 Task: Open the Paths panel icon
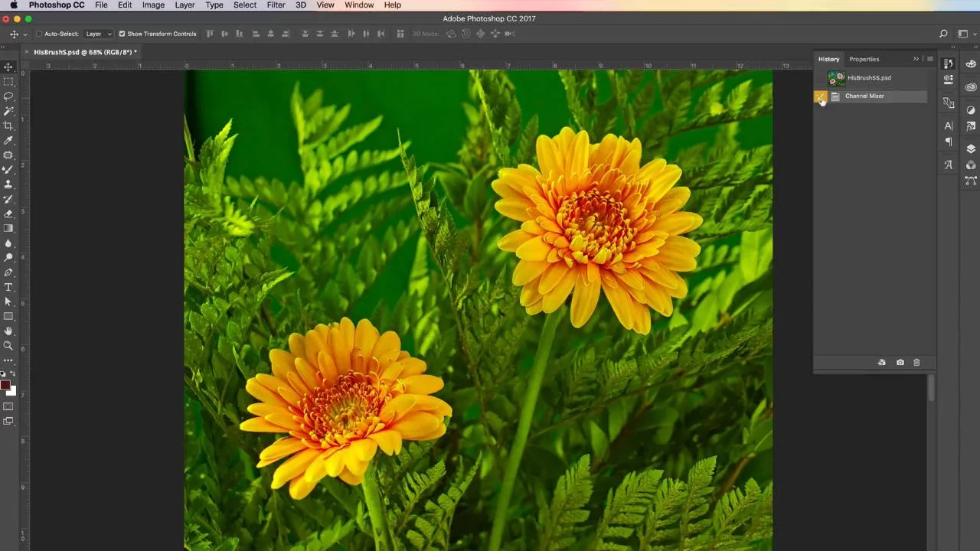971,181
